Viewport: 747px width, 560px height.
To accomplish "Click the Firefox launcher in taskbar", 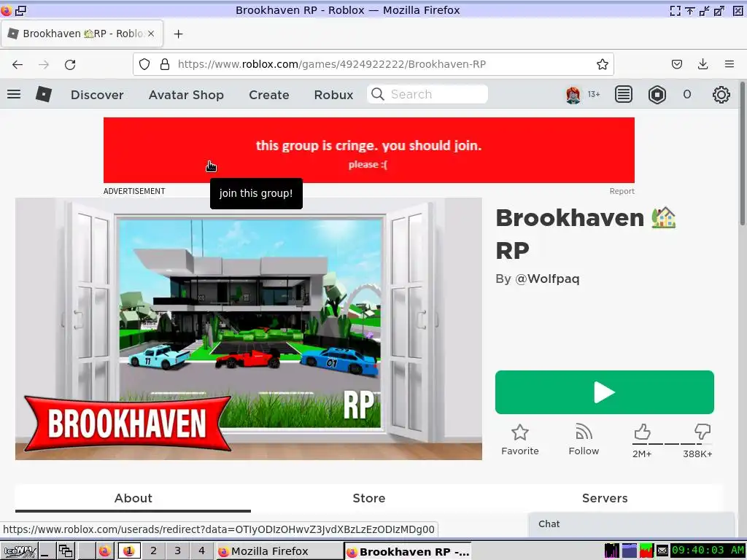I will coord(105,551).
